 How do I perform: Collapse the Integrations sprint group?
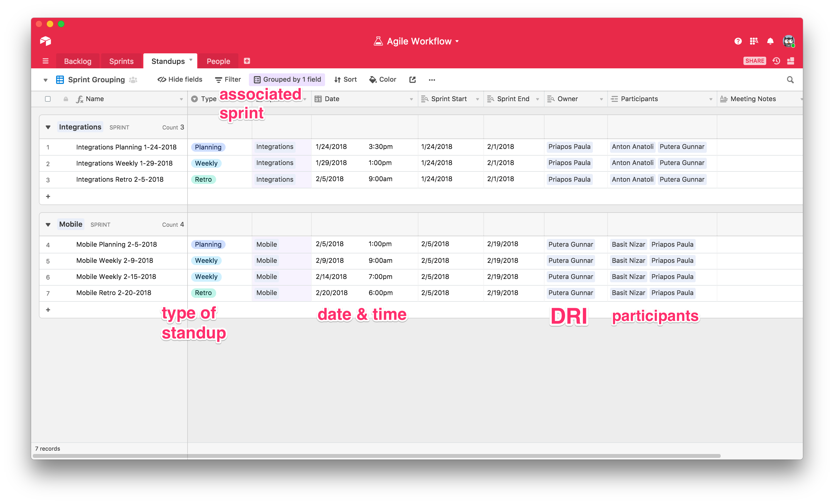pos(48,127)
